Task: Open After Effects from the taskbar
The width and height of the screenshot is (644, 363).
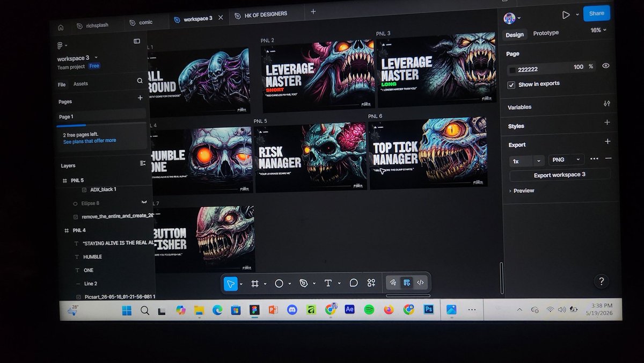Action: click(349, 310)
